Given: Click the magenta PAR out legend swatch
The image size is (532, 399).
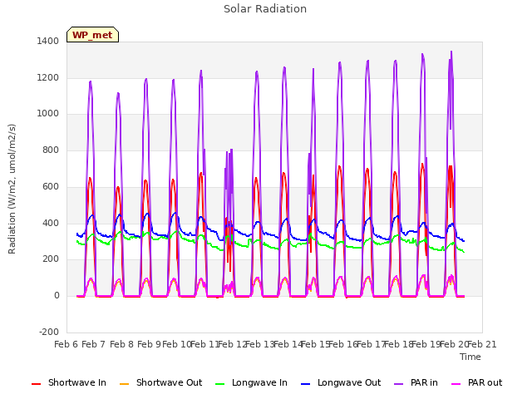Looking at the screenshot, I should pyautogui.click(x=456, y=384).
